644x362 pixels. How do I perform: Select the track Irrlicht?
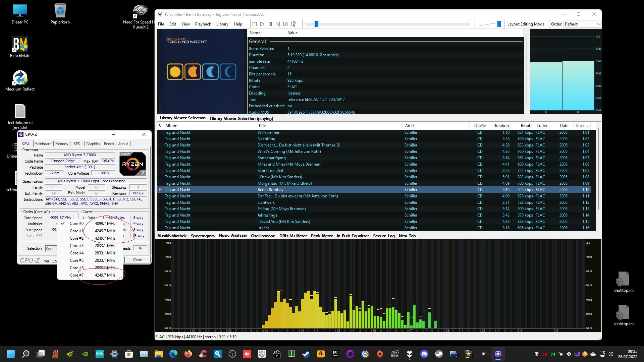point(374,228)
